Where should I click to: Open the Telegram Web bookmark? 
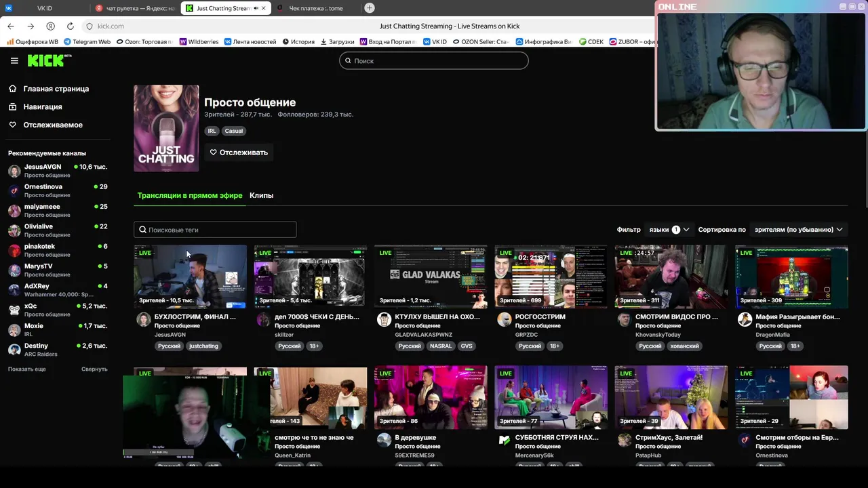87,41
